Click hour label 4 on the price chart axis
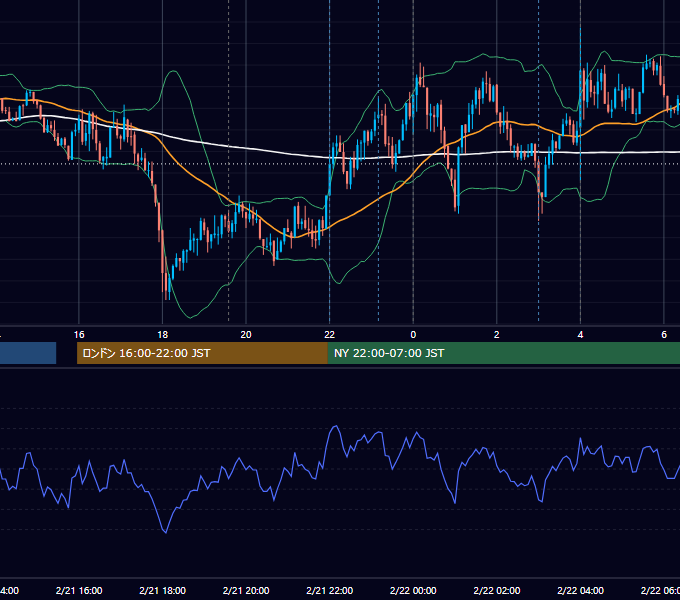 pyautogui.click(x=580, y=335)
